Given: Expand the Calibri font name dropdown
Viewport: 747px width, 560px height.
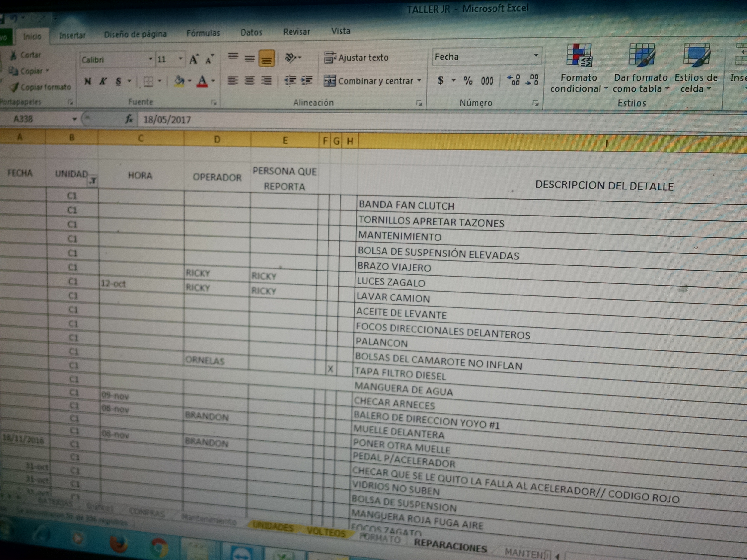Looking at the screenshot, I should (x=150, y=59).
